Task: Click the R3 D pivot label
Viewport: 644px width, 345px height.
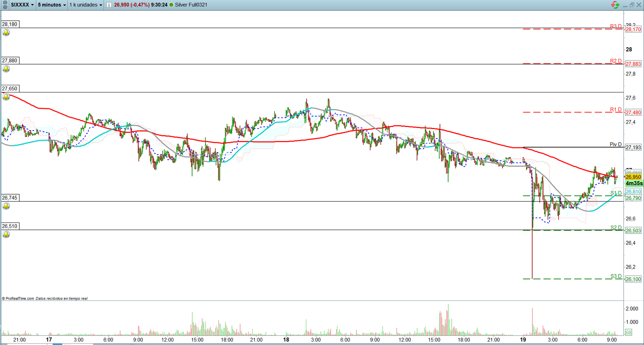Action: (616, 26)
